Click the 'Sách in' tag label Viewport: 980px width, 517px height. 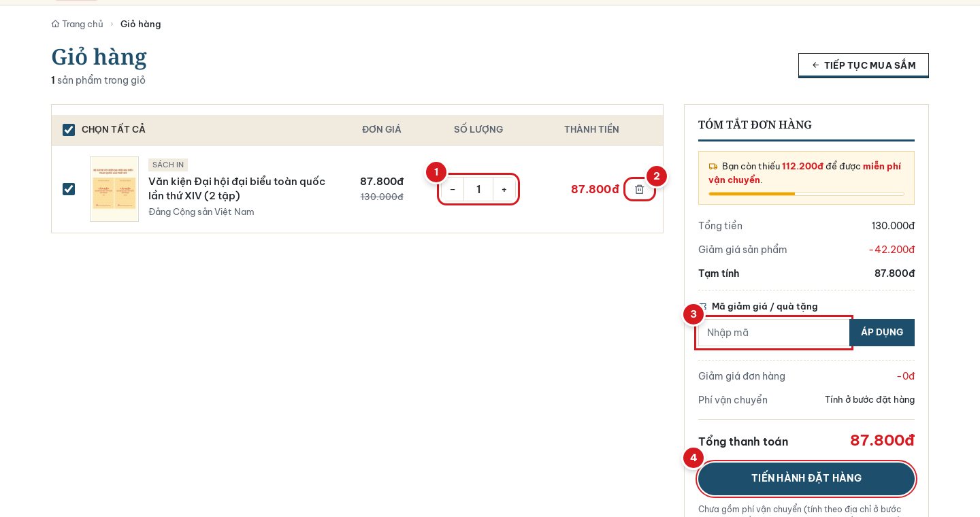click(x=168, y=165)
